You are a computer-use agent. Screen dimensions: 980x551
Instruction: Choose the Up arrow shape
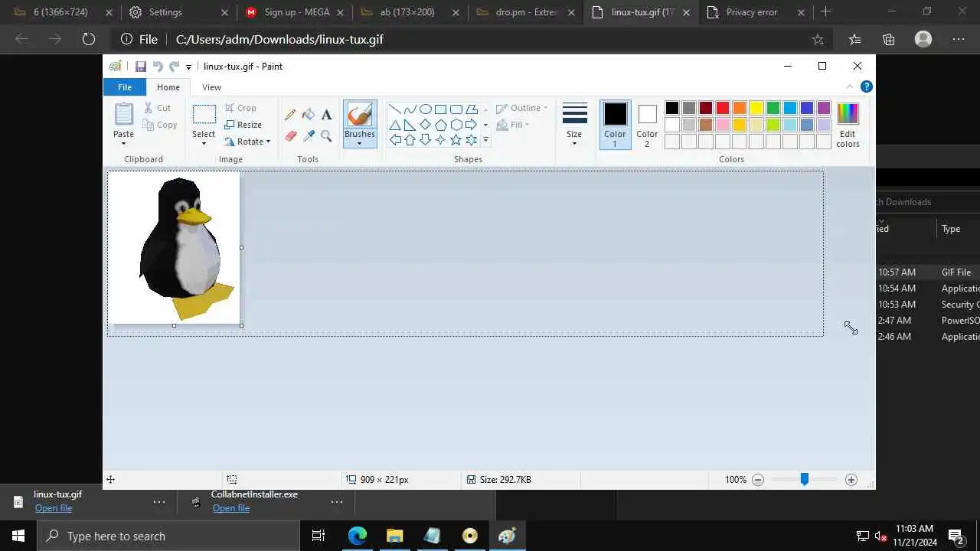point(410,140)
